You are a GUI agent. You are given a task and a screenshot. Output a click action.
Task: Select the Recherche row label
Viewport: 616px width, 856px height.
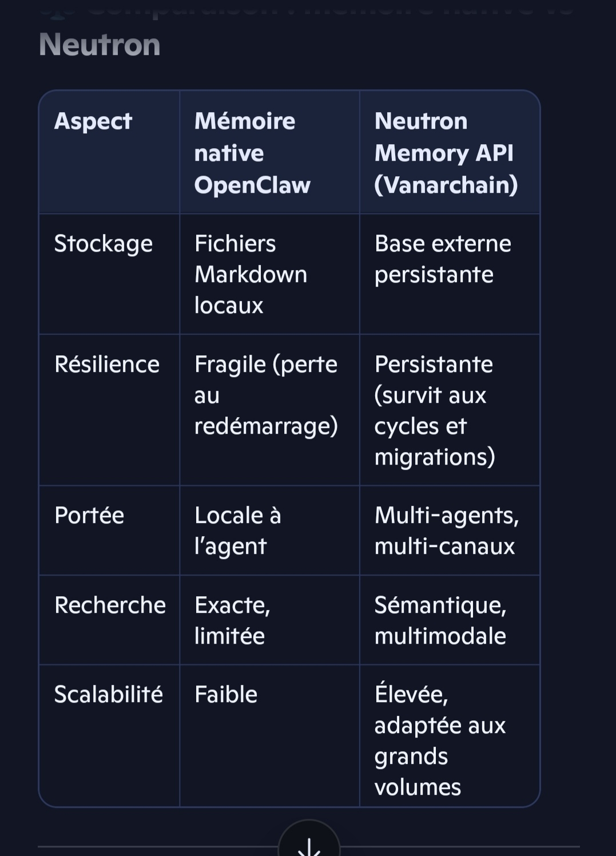[x=110, y=605]
